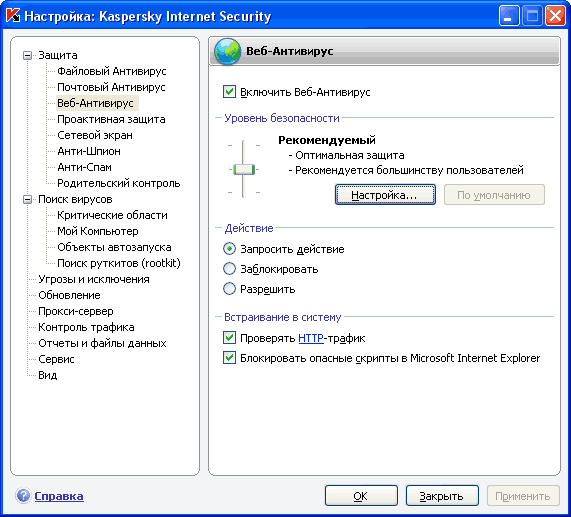The width and height of the screenshot is (571, 517).
Task: Click the blue help question mark icon
Action: pos(23,496)
